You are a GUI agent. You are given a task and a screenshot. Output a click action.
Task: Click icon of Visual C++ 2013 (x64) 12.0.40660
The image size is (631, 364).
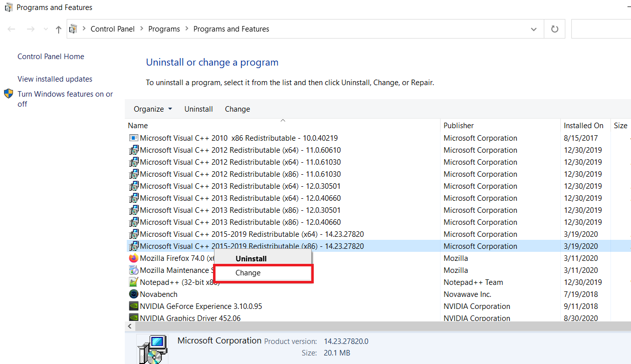click(x=133, y=198)
